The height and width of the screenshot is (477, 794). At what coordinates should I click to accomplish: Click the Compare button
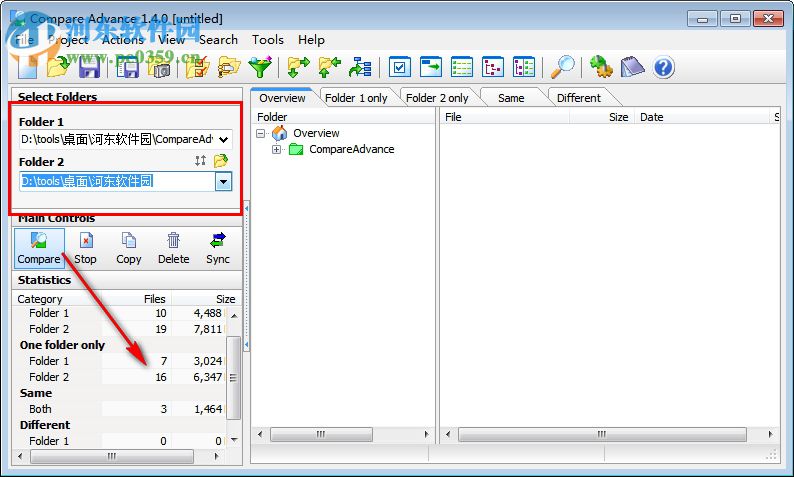[39, 248]
